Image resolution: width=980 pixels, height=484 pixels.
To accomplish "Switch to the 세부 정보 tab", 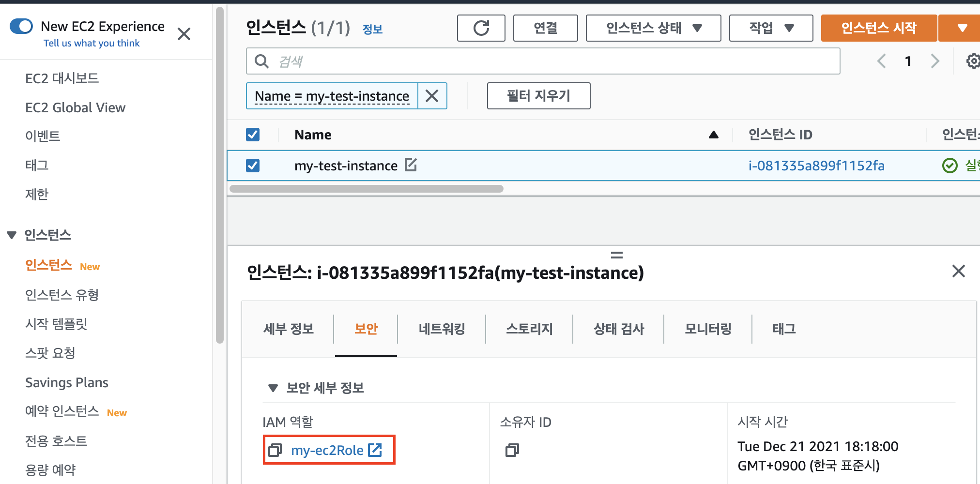I will pos(289,329).
